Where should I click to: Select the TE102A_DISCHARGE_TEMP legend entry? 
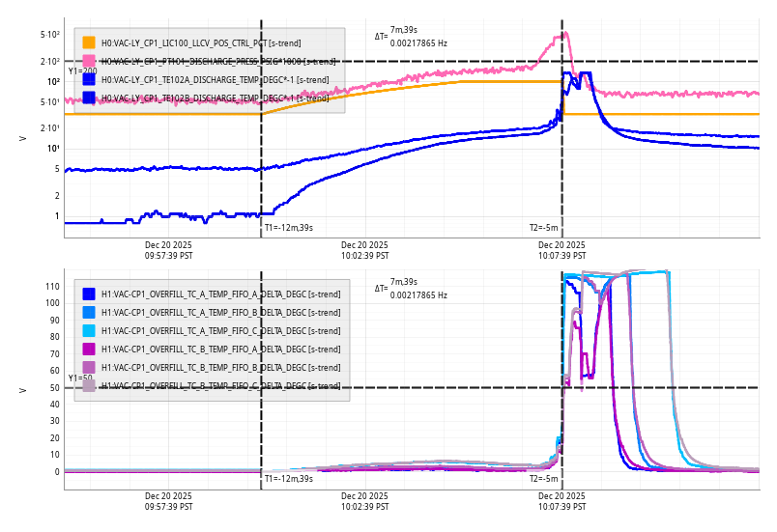point(215,80)
